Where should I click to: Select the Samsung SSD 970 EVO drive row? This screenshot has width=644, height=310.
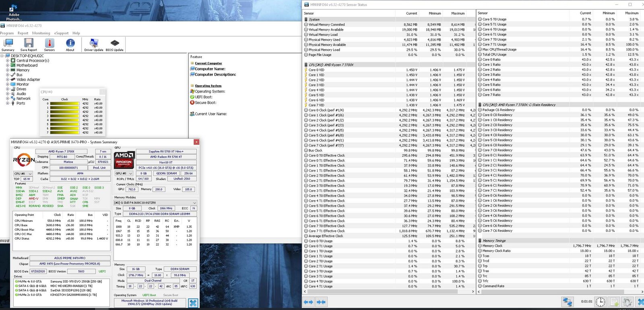[x=62, y=281]
